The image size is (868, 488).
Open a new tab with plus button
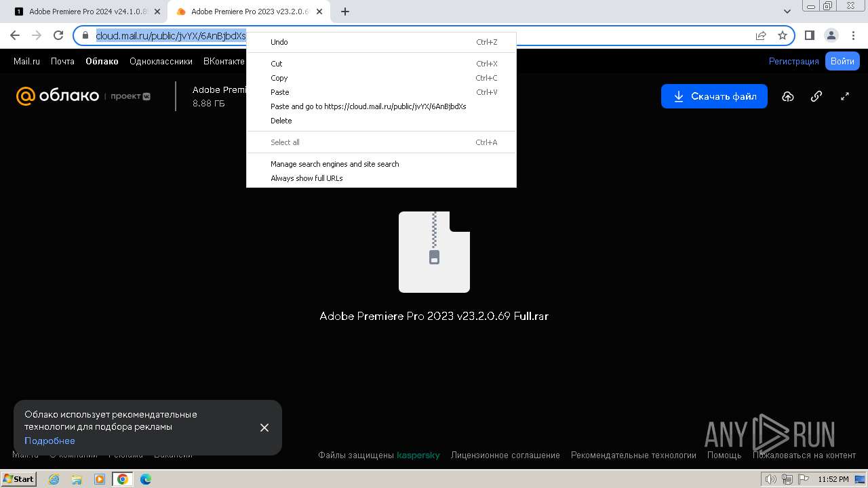tap(345, 12)
